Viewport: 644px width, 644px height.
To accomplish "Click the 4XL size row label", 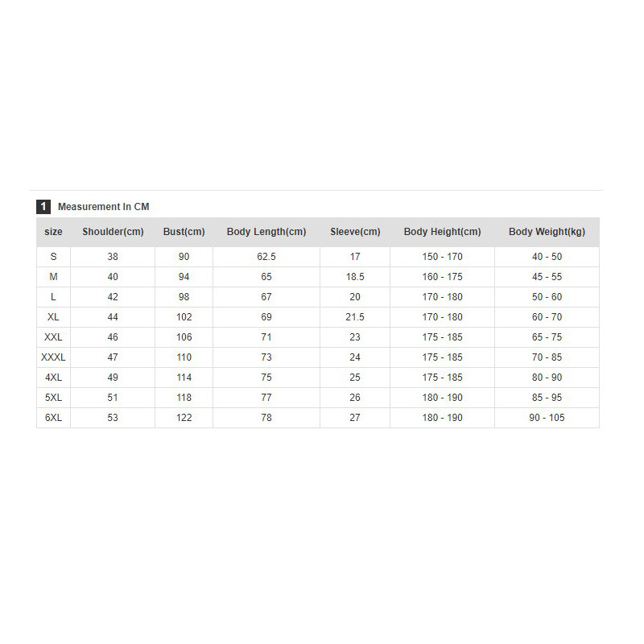I will click(53, 378).
